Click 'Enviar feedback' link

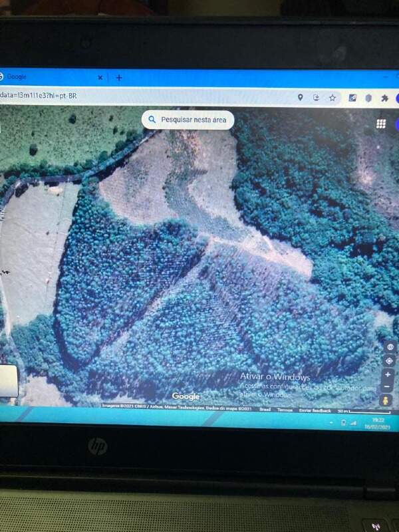click(x=315, y=410)
